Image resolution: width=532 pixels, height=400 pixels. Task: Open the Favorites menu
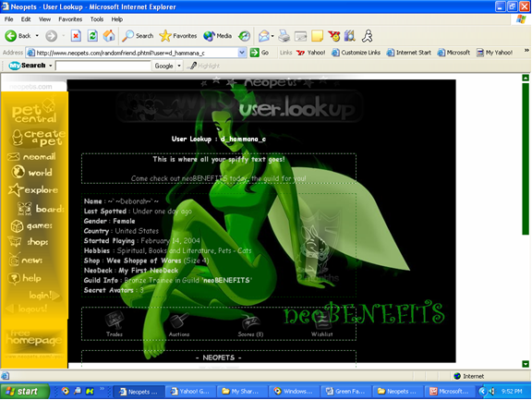point(70,19)
